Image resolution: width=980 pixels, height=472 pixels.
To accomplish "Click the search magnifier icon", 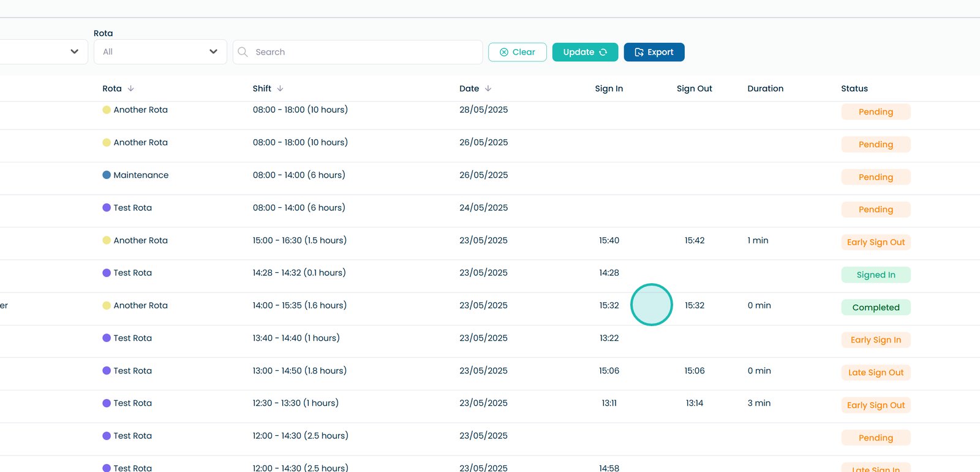I will (243, 52).
